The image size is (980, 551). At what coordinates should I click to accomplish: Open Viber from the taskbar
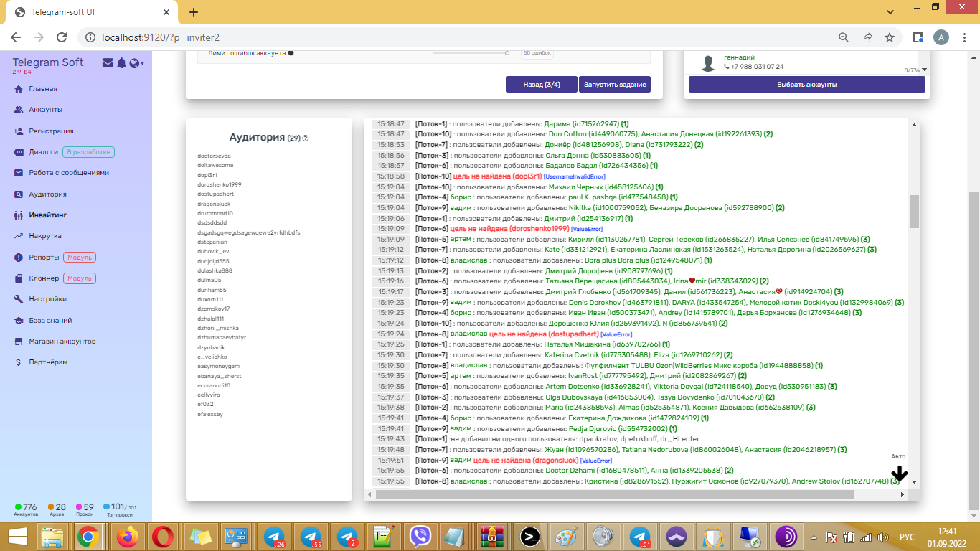[x=420, y=537]
